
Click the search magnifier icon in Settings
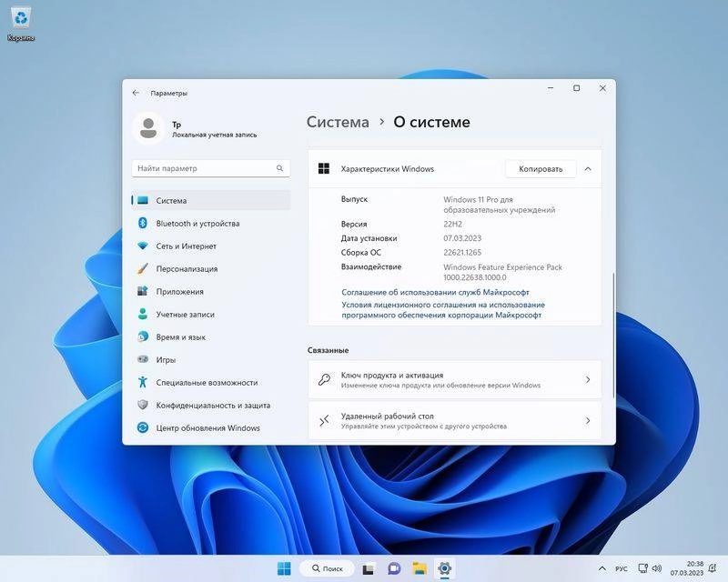coord(279,168)
